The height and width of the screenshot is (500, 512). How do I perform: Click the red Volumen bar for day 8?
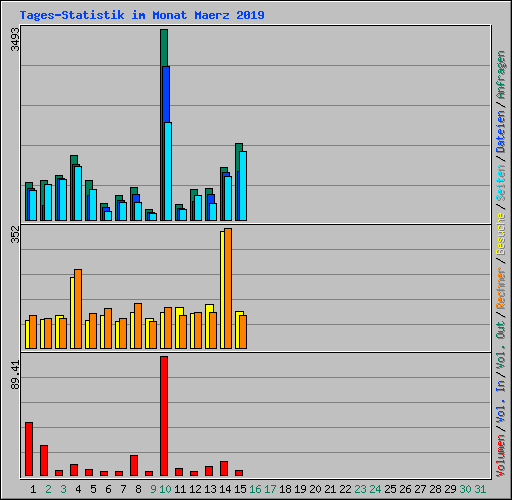134,465
